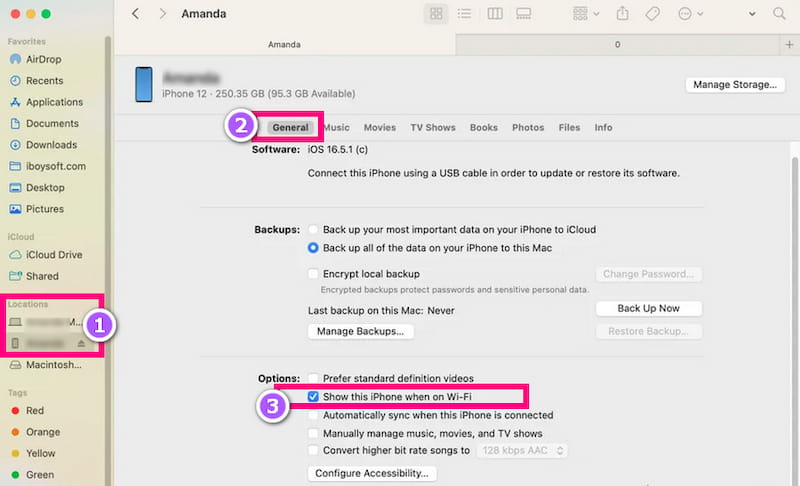Switch to icon grid view
The width and height of the screenshot is (800, 486).
pos(436,14)
